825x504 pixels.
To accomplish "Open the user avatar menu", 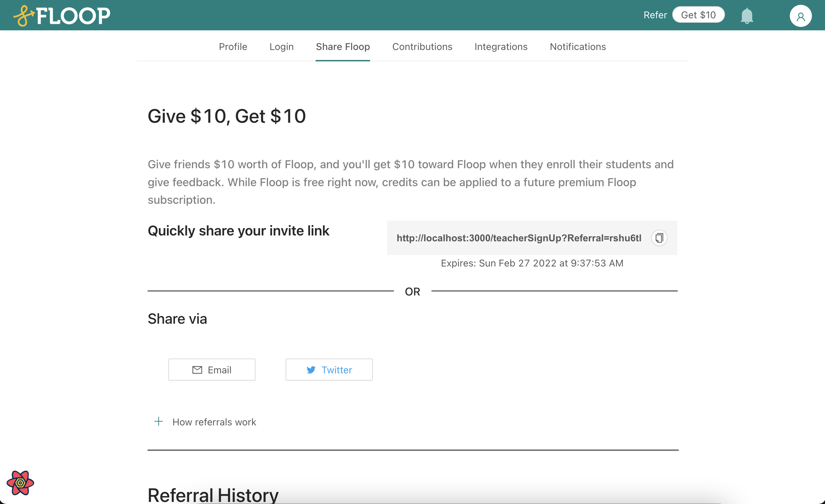I will tap(801, 16).
